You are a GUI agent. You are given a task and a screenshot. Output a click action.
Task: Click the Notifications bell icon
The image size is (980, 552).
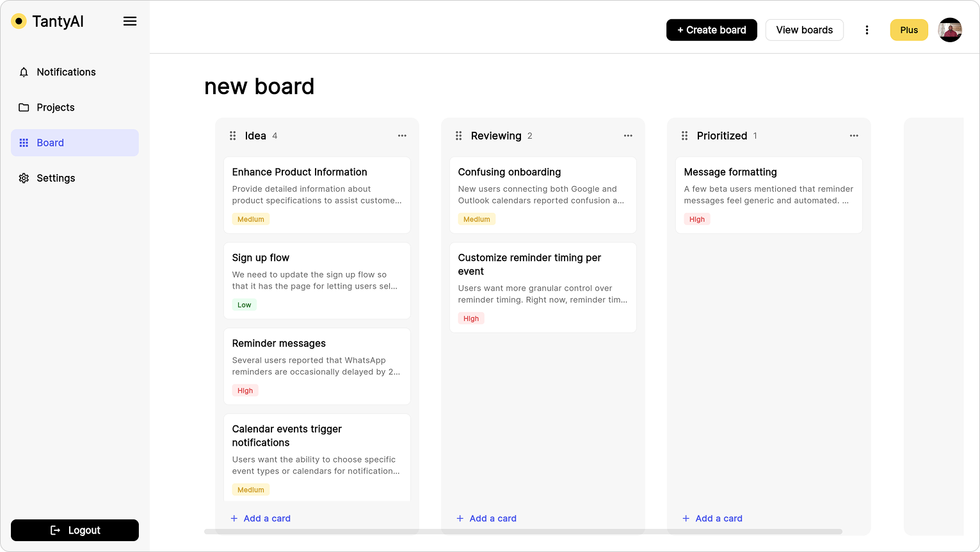24,72
